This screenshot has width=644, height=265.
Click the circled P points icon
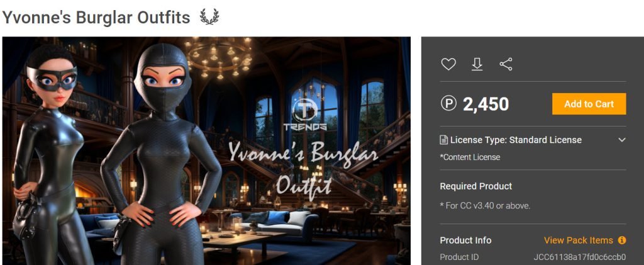[x=448, y=103]
